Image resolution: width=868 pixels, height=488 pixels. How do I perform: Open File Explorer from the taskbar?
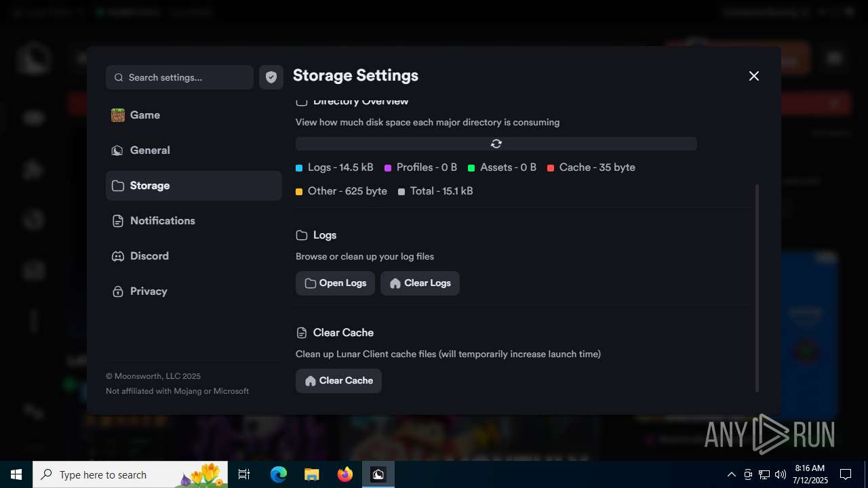[311, 474]
